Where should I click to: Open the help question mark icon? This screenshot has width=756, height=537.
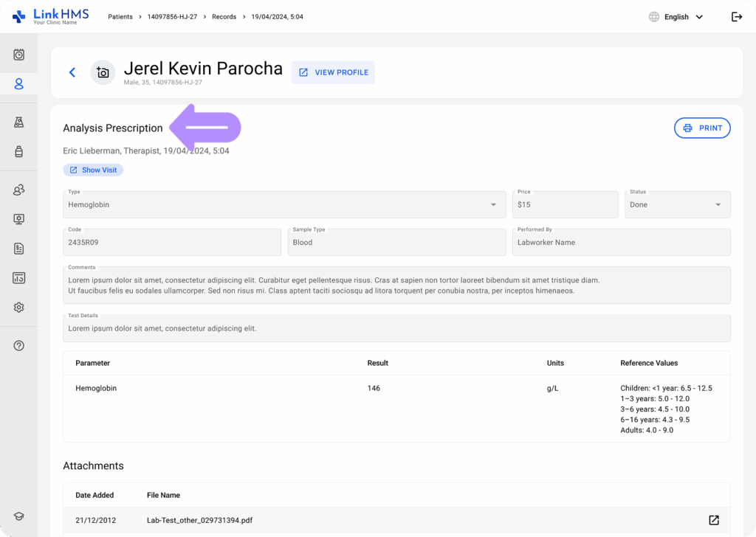click(x=18, y=346)
